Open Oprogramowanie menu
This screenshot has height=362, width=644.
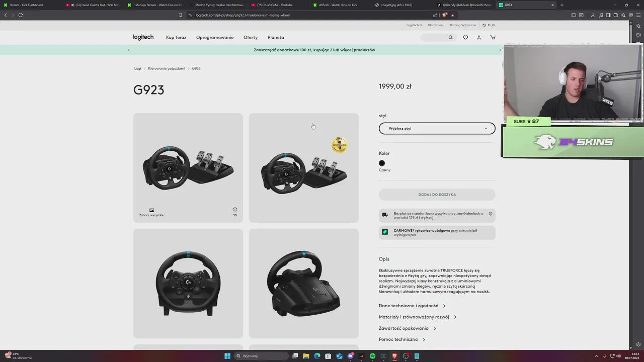point(215,38)
